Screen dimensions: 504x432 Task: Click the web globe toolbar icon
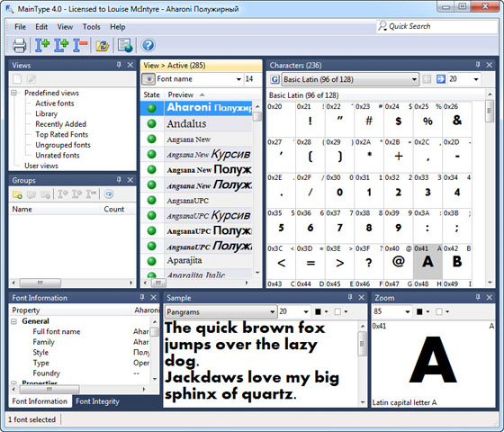click(125, 45)
